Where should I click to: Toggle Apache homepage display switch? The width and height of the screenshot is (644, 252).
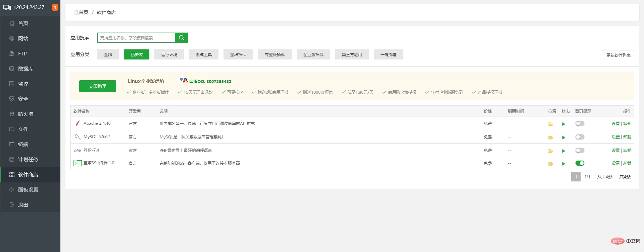point(580,124)
